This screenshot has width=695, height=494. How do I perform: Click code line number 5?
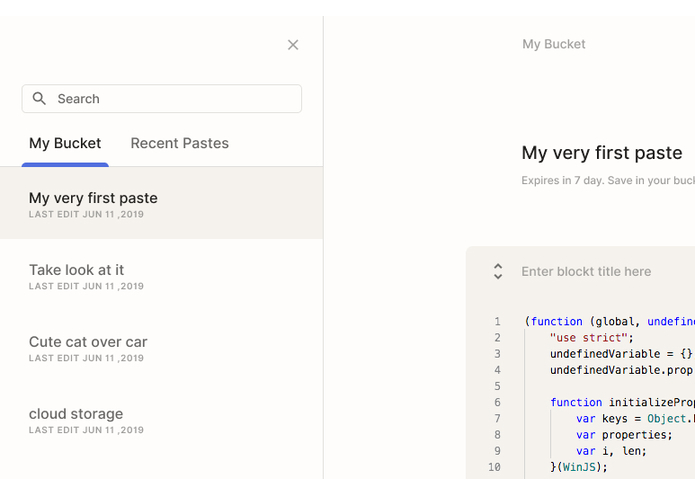point(497,386)
